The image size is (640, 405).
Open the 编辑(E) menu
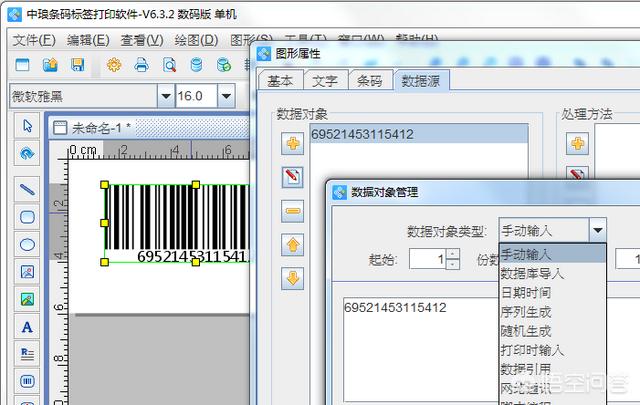(88, 40)
